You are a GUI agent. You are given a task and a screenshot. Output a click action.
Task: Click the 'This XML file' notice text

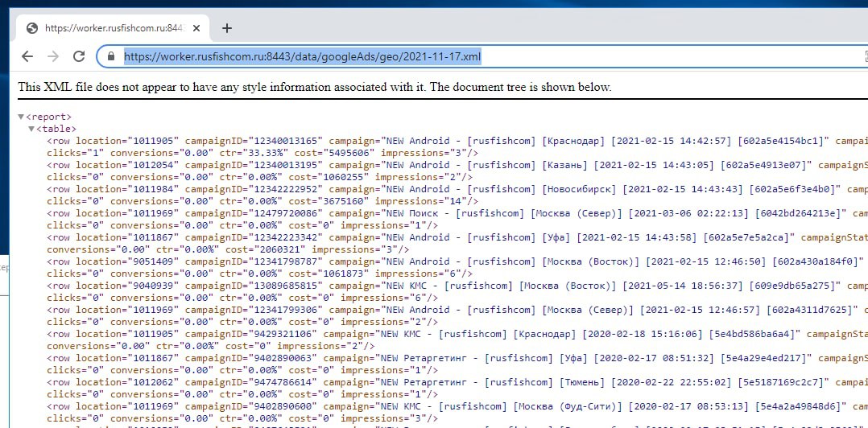pos(314,87)
